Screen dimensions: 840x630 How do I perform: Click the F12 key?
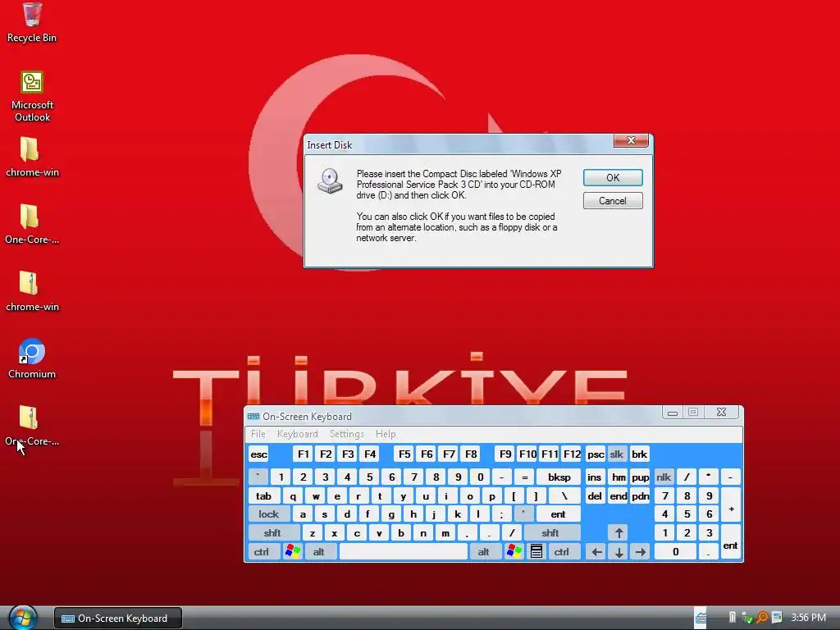(572, 454)
